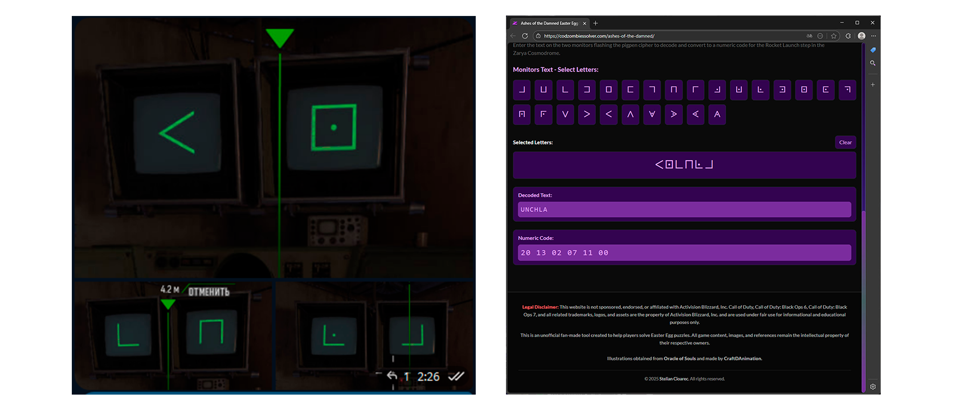Select the plain greater-than pigpen symbol
Screen dimensions: 980x410
587,114
